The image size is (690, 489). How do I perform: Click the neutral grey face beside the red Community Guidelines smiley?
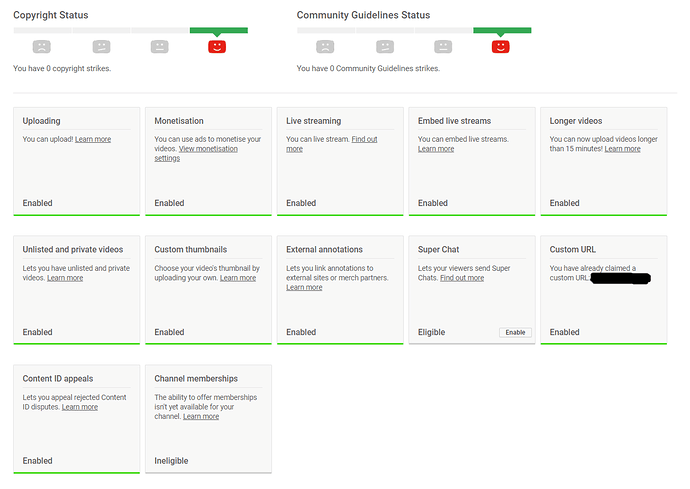[x=443, y=47]
